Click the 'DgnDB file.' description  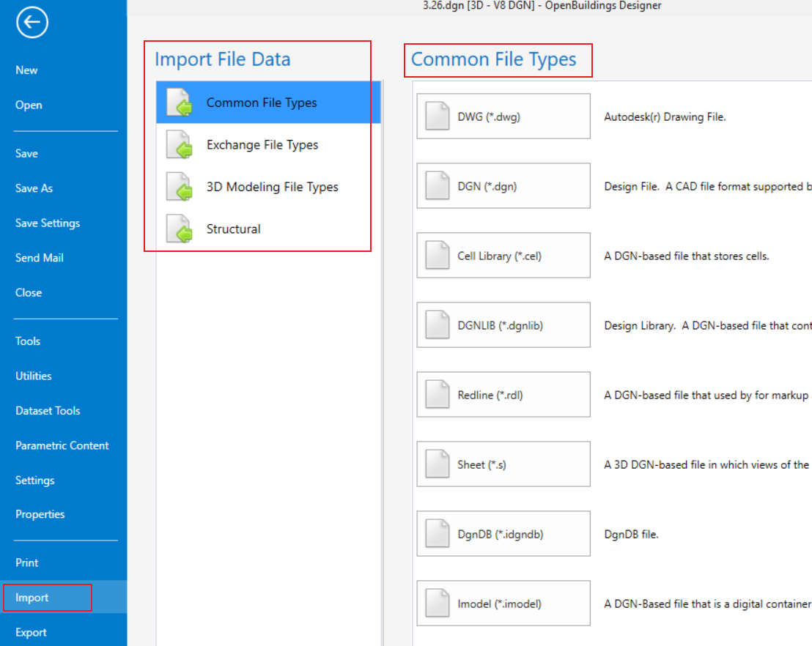(631, 534)
